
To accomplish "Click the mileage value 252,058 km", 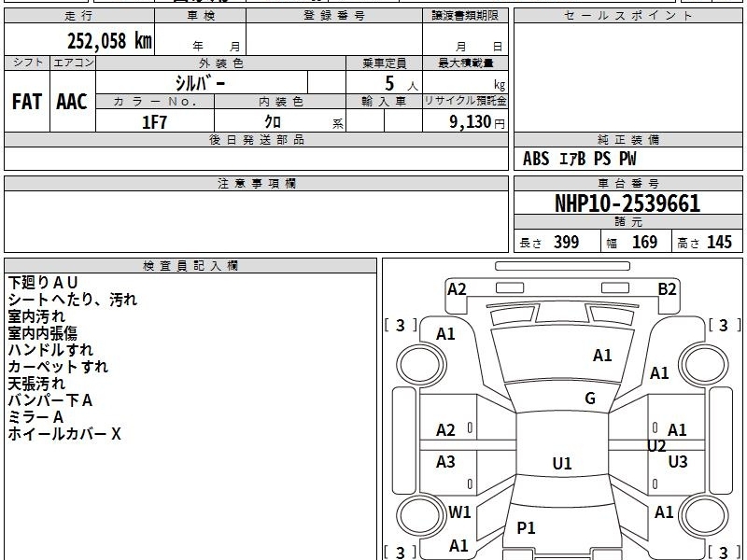I will (x=109, y=41).
